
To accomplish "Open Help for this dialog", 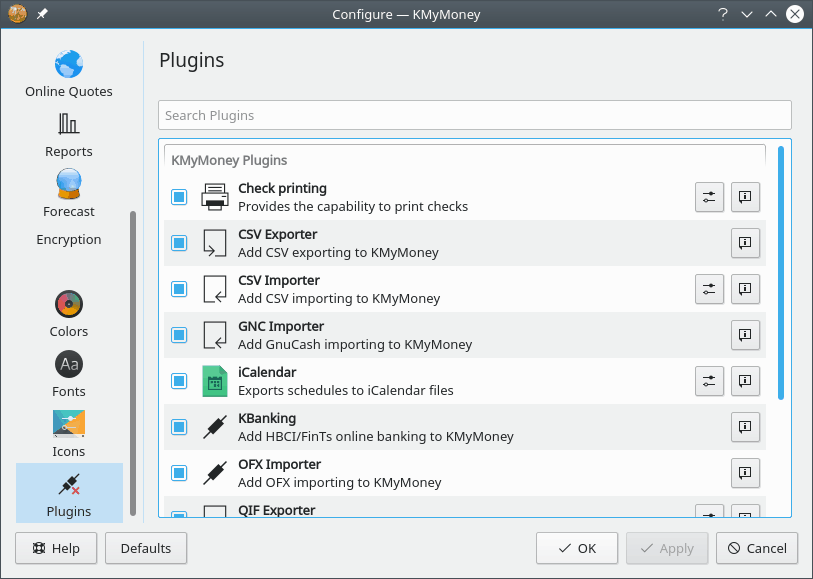I will coord(56,548).
